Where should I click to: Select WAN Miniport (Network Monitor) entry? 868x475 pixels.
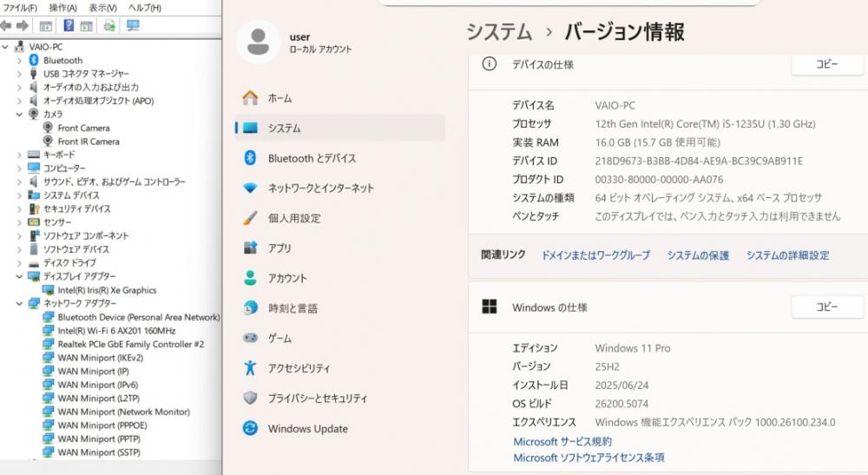[x=123, y=412]
